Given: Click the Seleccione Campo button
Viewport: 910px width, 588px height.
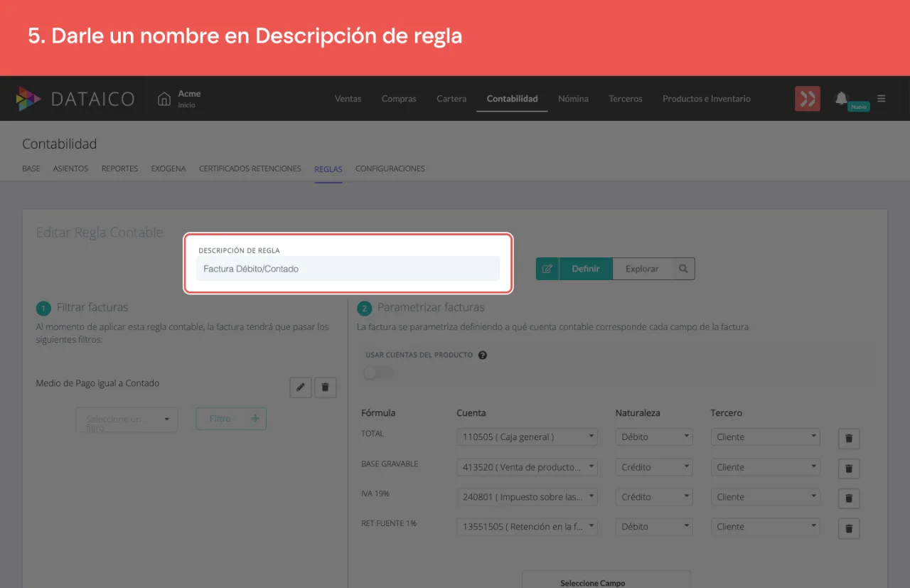Looking at the screenshot, I should point(606,580).
